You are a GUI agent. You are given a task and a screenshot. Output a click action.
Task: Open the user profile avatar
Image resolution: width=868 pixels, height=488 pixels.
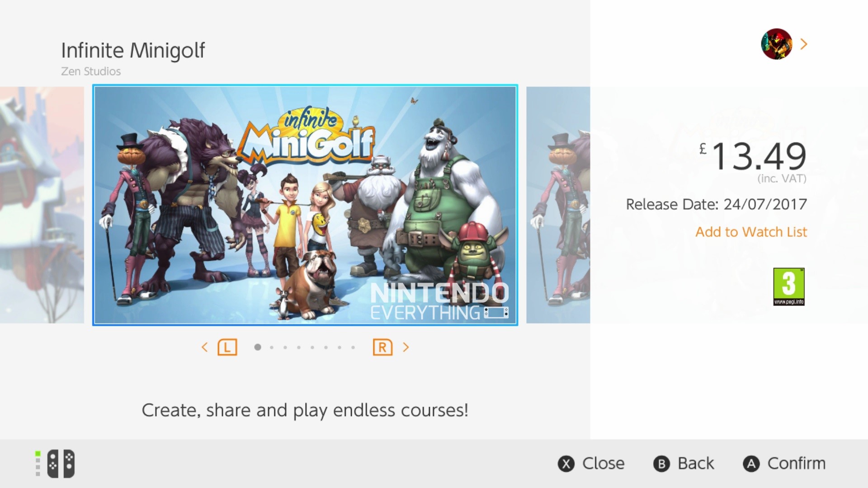coord(776,44)
